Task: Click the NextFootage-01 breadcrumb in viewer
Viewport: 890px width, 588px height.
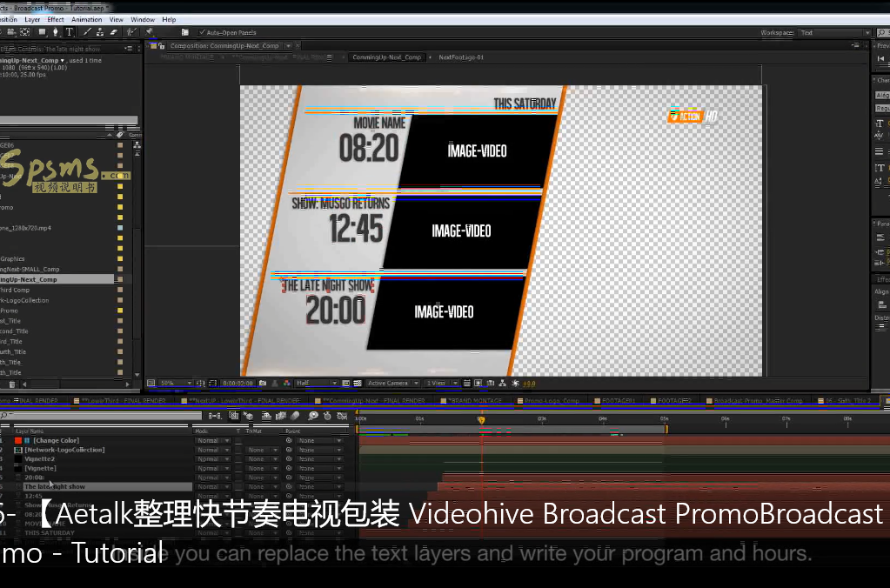Action: pyautogui.click(x=461, y=57)
